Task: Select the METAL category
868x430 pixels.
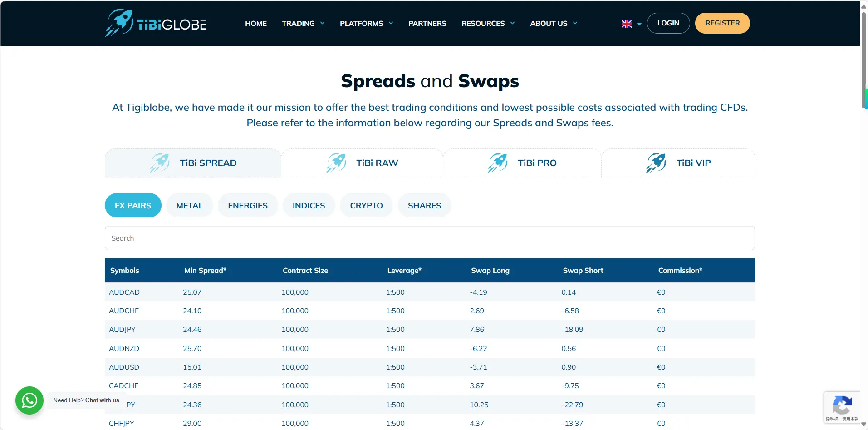Action: click(190, 205)
